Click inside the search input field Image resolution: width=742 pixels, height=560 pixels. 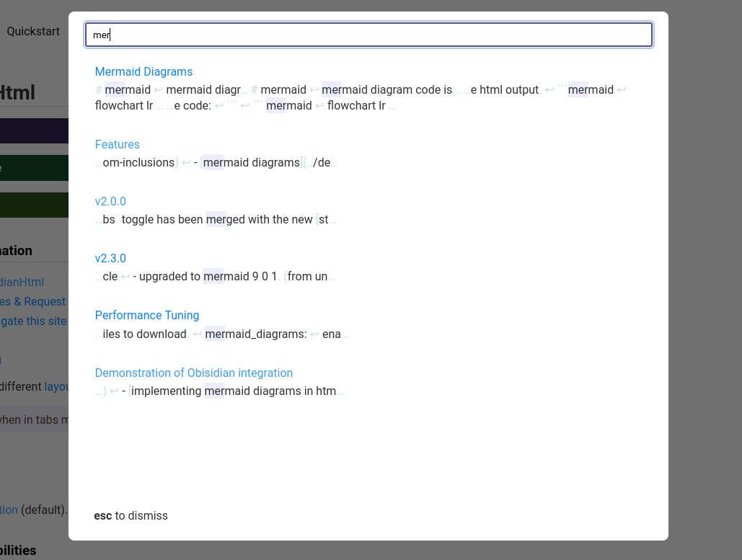[x=368, y=34]
